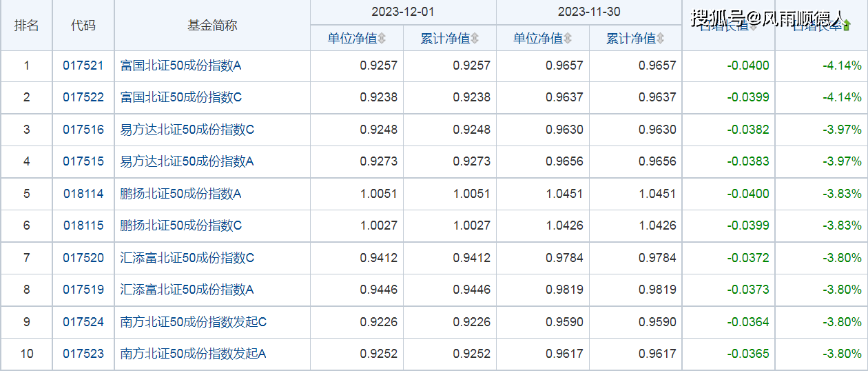Click the green 日增长率 sort arrow
The width and height of the screenshot is (868, 371).
[x=847, y=26]
